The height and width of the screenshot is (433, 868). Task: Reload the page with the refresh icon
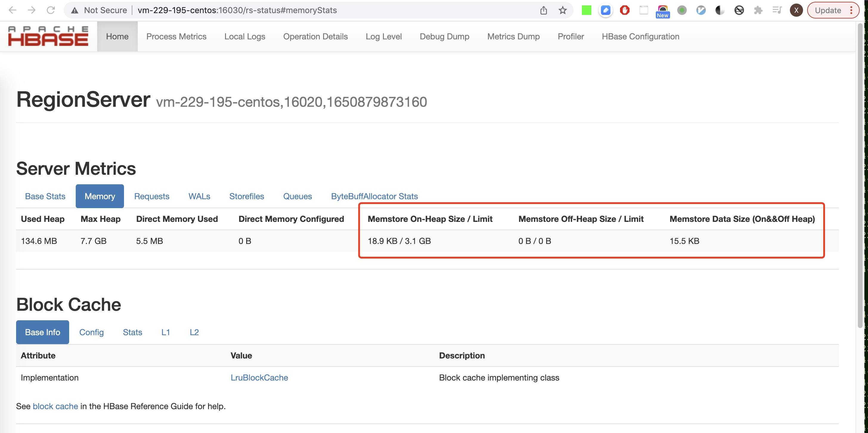51,10
